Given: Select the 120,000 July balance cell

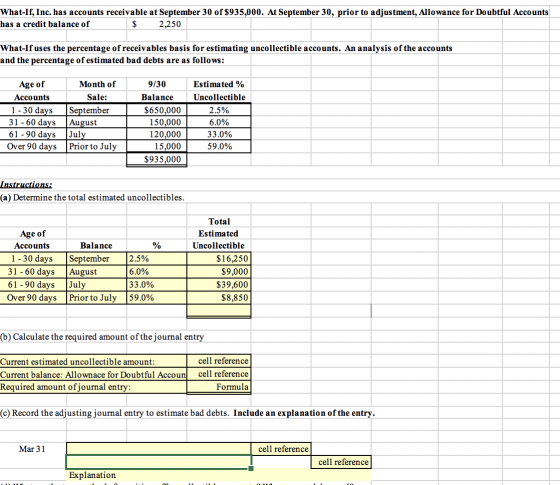Looking at the screenshot, I should pos(156,134).
